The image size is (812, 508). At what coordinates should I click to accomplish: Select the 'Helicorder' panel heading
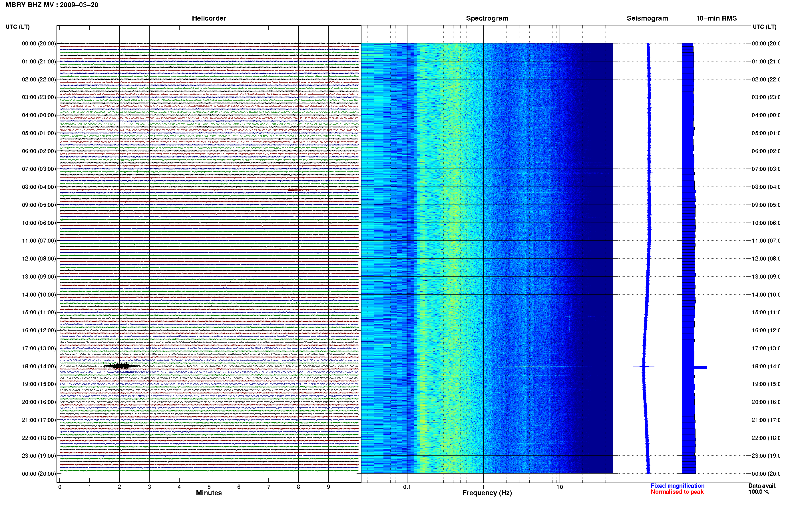(x=209, y=18)
